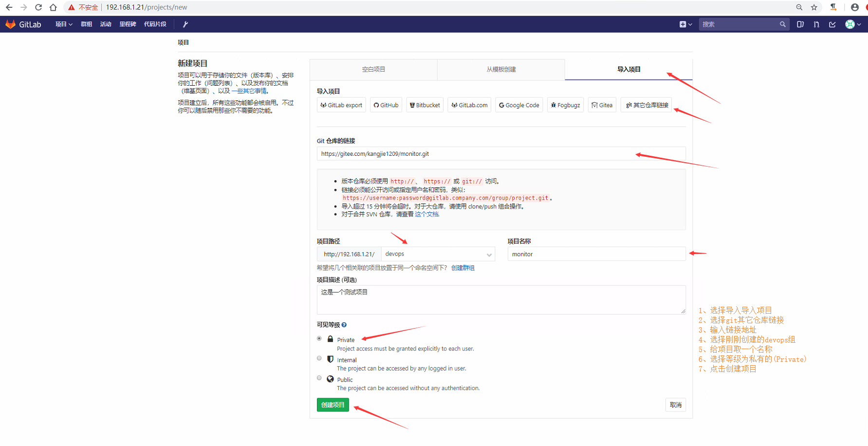868x446 pixels.
Task: Import from Gitea
Action: tap(602, 105)
